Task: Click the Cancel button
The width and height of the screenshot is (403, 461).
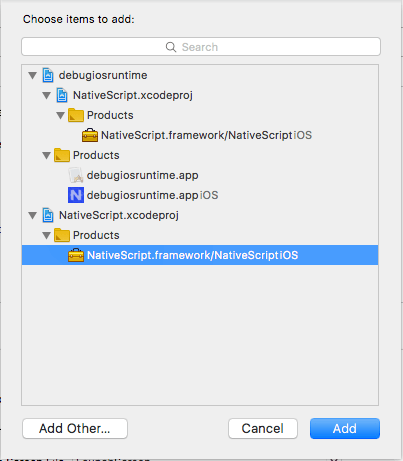Action: 263,428
